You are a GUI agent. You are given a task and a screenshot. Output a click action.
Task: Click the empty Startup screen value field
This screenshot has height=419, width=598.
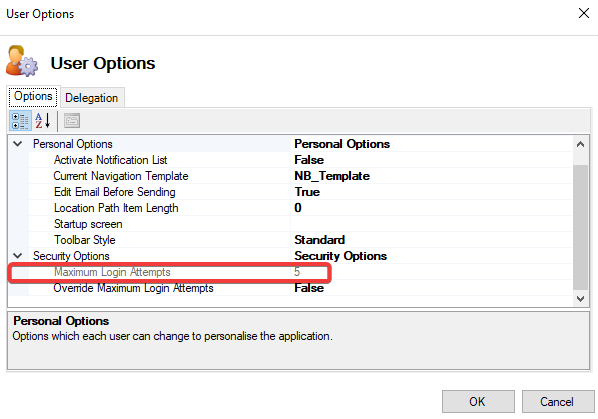(x=431, y=224)
